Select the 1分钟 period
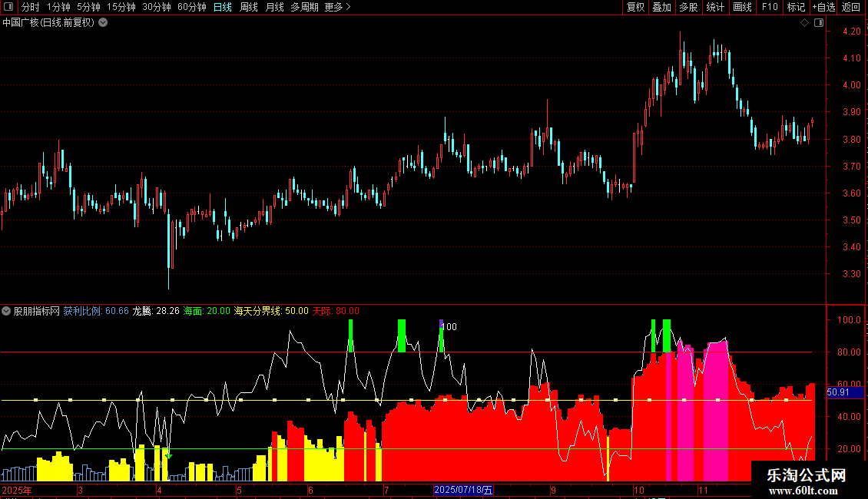 click(58, 7)
